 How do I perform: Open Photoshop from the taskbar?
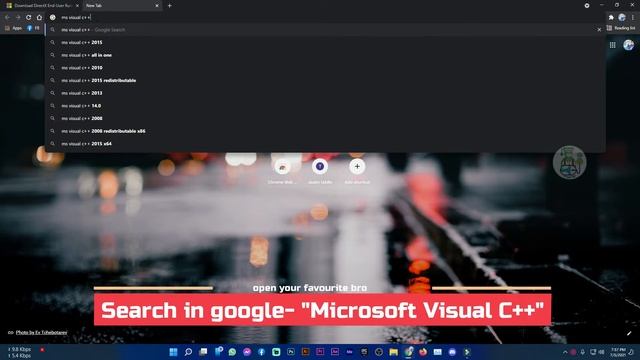click(291, 352)
